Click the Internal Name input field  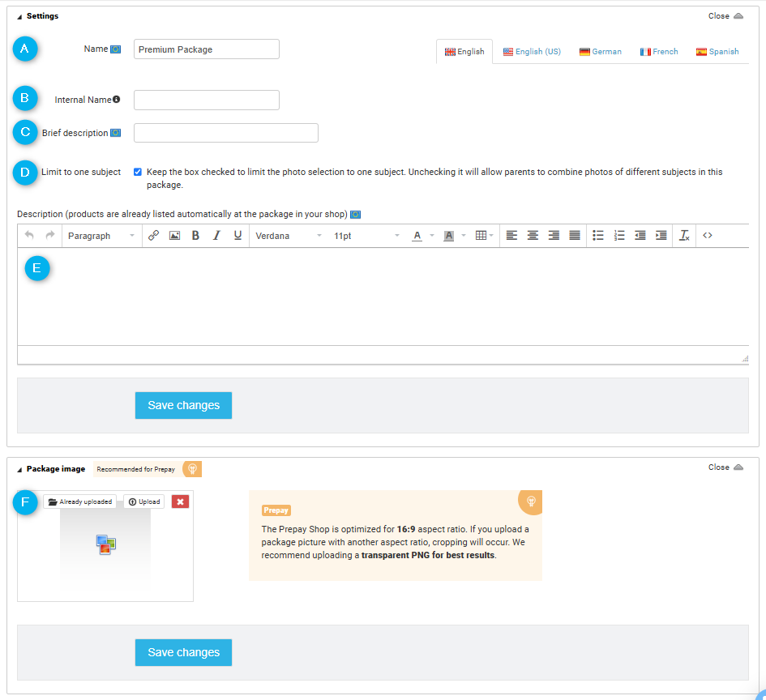207,100
